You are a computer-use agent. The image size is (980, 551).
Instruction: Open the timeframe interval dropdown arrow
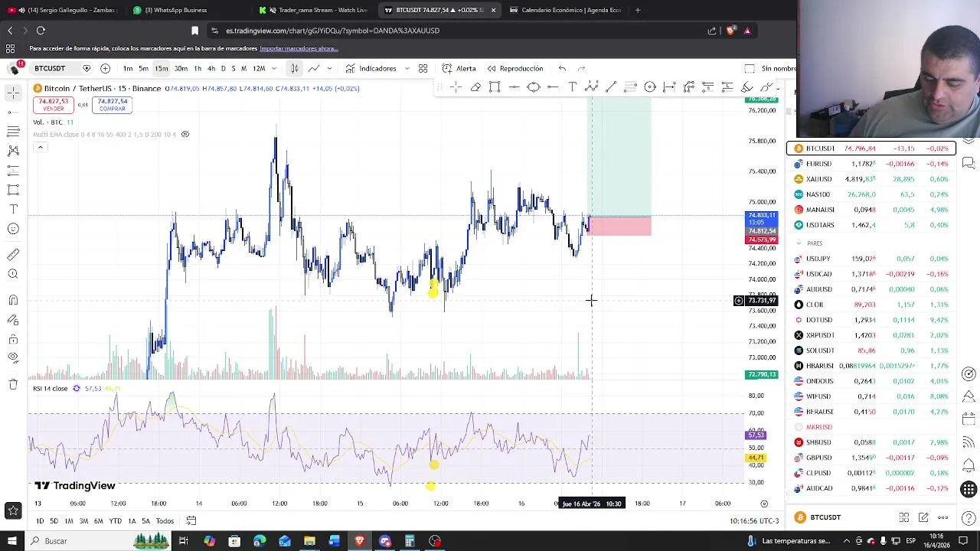coord(273,69)
